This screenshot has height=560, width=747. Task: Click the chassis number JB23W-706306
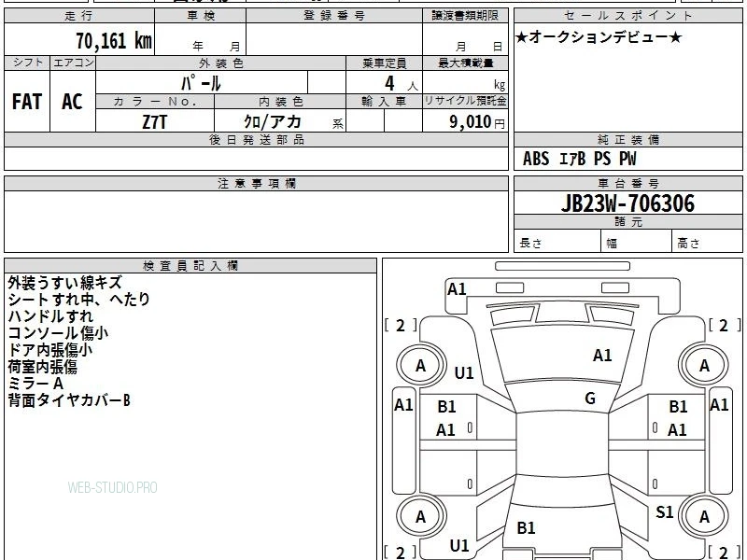tap(627, 203)
